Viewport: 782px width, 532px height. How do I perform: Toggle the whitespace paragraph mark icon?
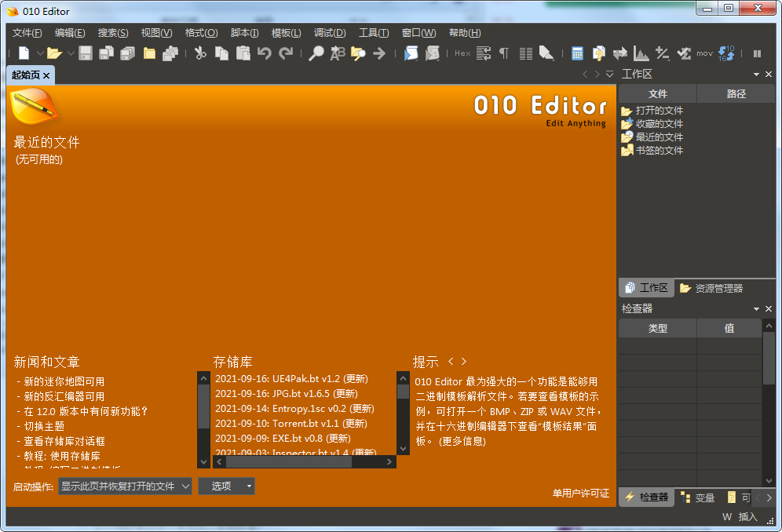(504, 53)
